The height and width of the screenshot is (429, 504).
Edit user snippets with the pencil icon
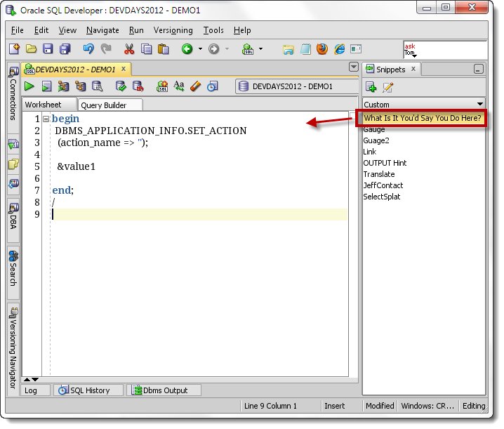pos(387,87)
